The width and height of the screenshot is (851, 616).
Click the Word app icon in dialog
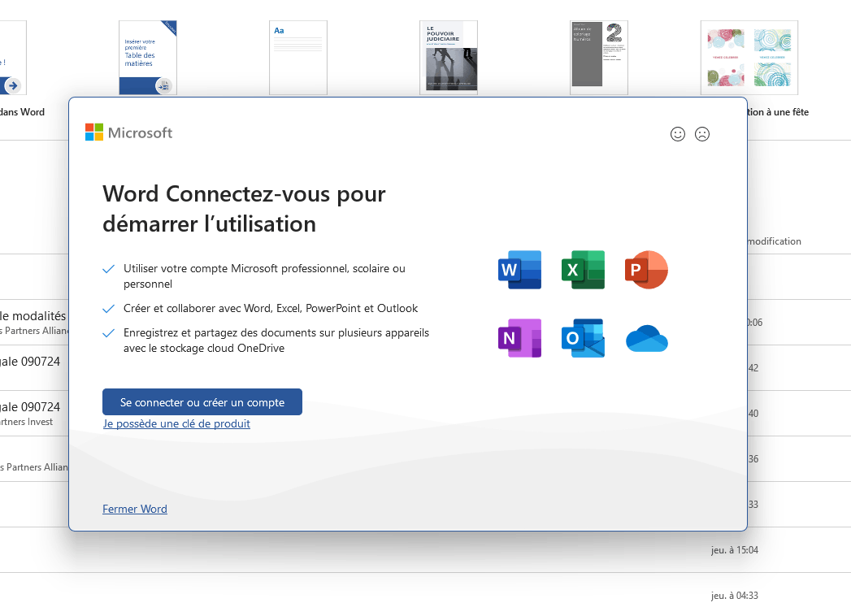(x=519, y=270)
